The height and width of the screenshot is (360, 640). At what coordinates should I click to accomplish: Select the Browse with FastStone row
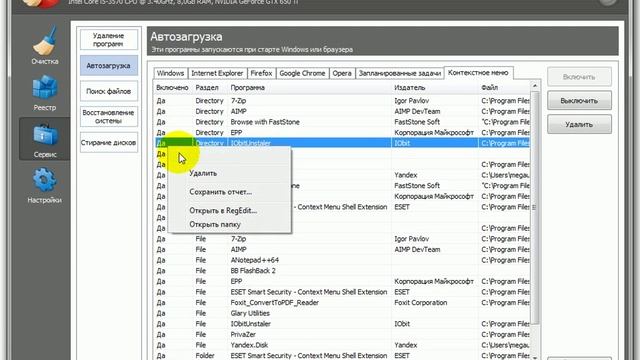342,122
